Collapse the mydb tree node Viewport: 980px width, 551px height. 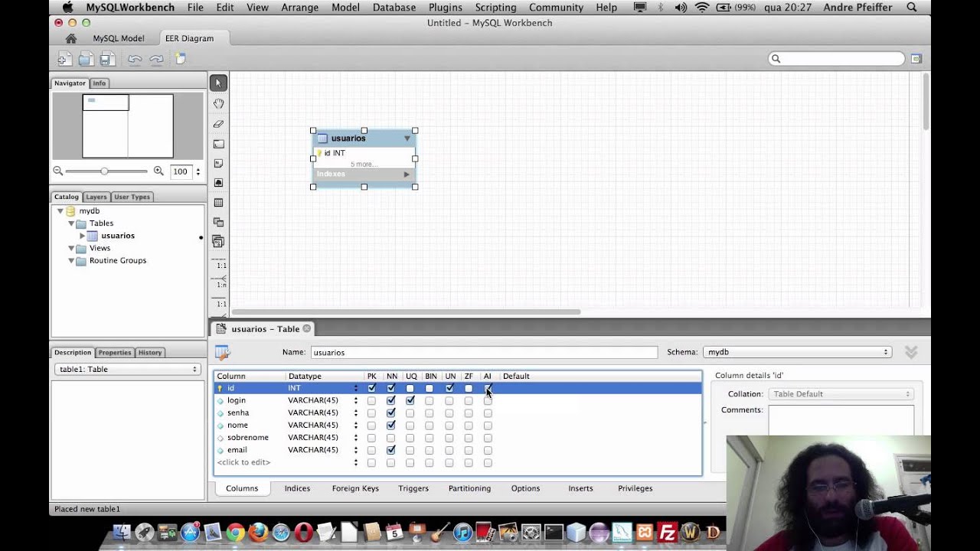[60, 211]
